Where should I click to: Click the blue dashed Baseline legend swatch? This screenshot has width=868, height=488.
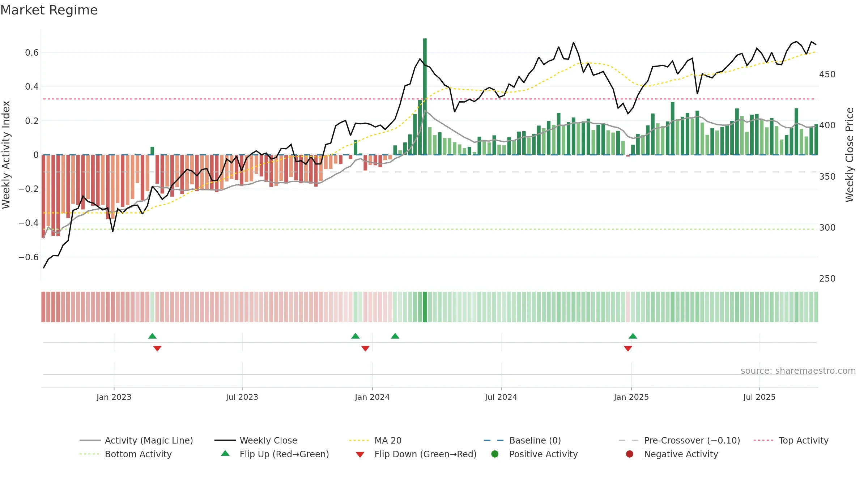click(494, 440)
